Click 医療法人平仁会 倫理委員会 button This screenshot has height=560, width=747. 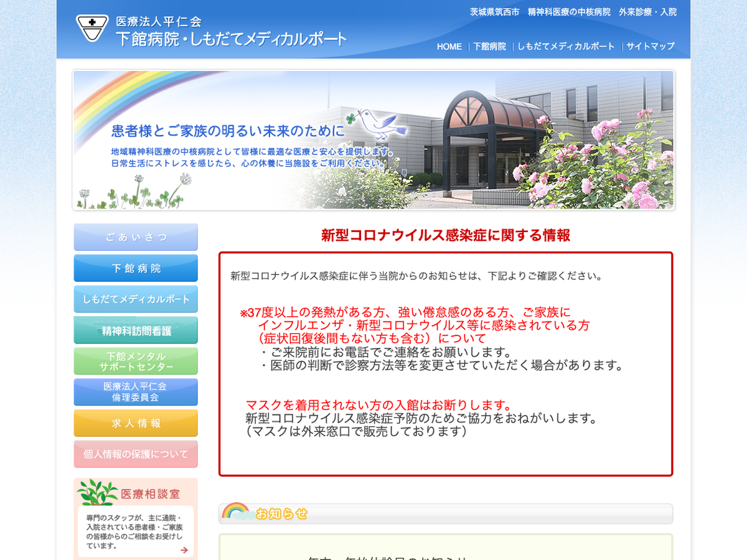click(x=136, y=392)
